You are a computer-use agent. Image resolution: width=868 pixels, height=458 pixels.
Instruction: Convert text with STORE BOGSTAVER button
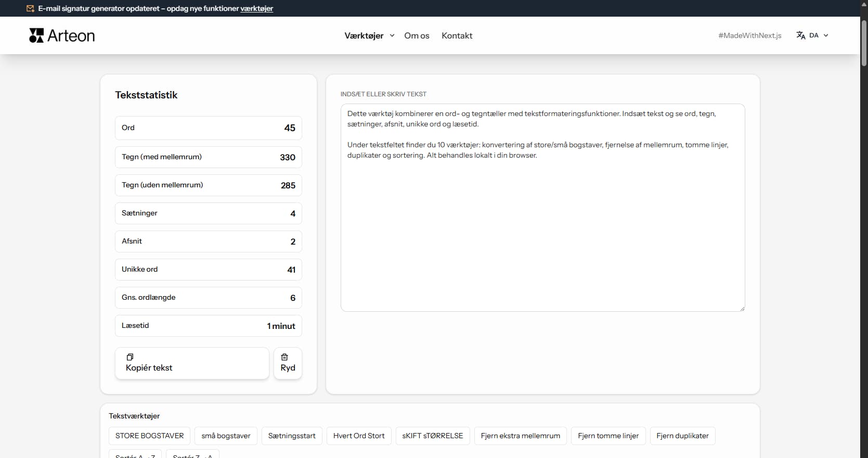[x=149, y=436]
